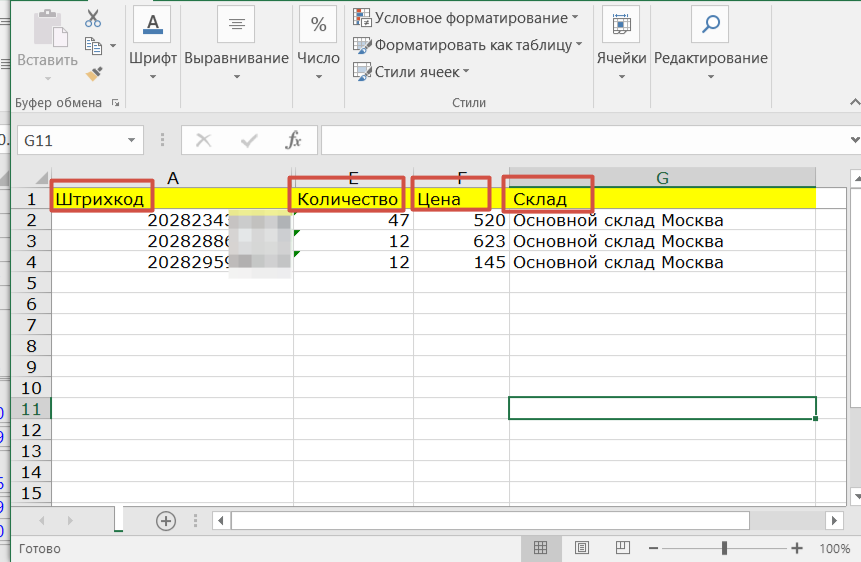This screenshot has width=861, height=562.
Task: Click the formula bar input field
Action: click(590, 141)
